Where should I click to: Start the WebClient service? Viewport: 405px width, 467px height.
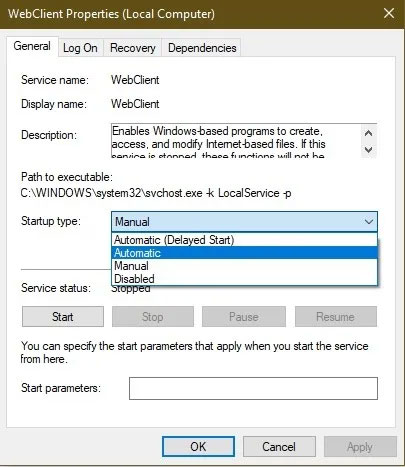(63, 317)
